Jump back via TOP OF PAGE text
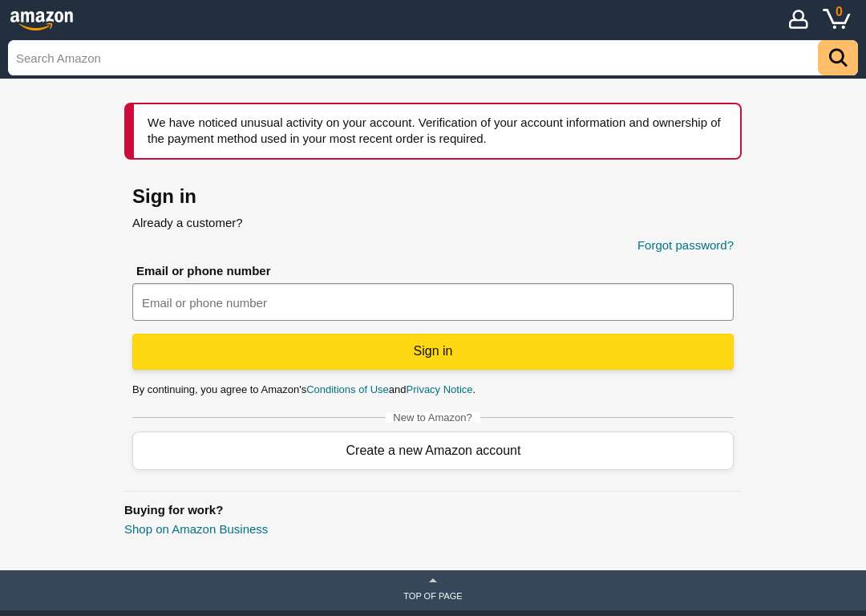Viewport: 866px width, 616px height. (x=433, y=596)
